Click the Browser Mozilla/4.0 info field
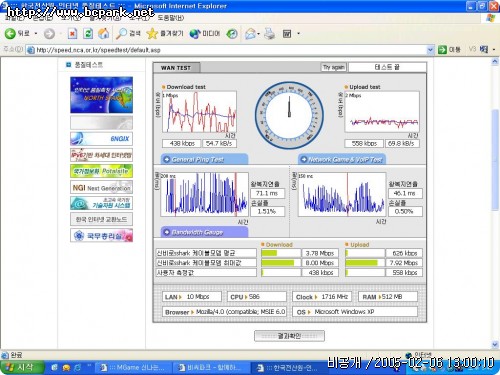This screenshot has height=375, width=500. coord(224,312)
